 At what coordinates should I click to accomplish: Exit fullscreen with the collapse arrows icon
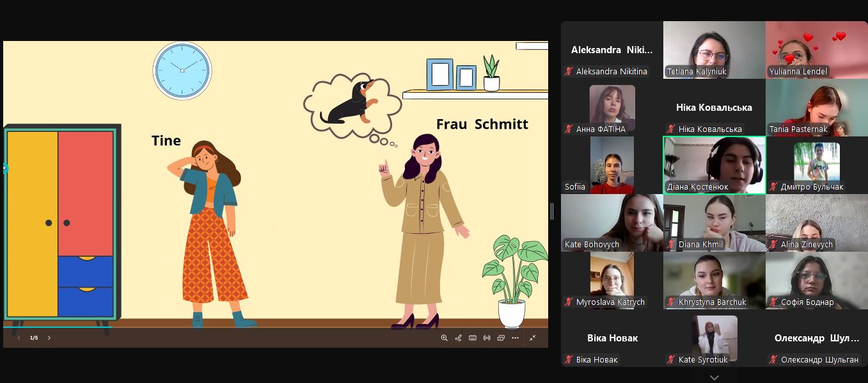(532, 338)
